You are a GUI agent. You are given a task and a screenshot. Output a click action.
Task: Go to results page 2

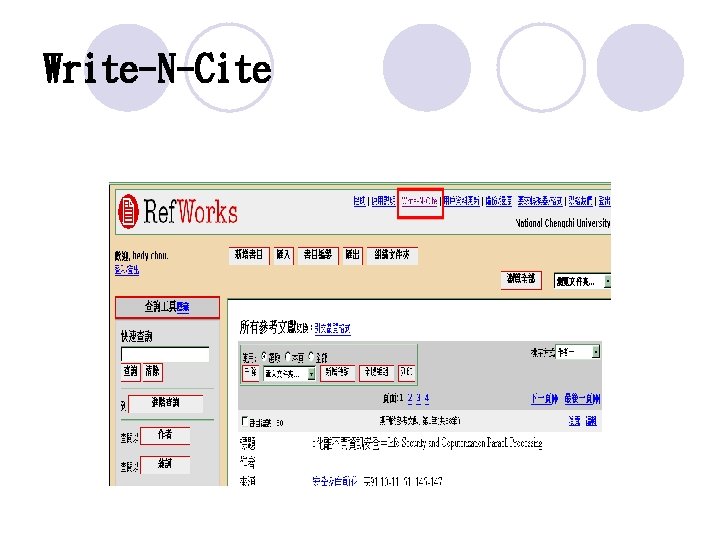(x=410, y=399)
